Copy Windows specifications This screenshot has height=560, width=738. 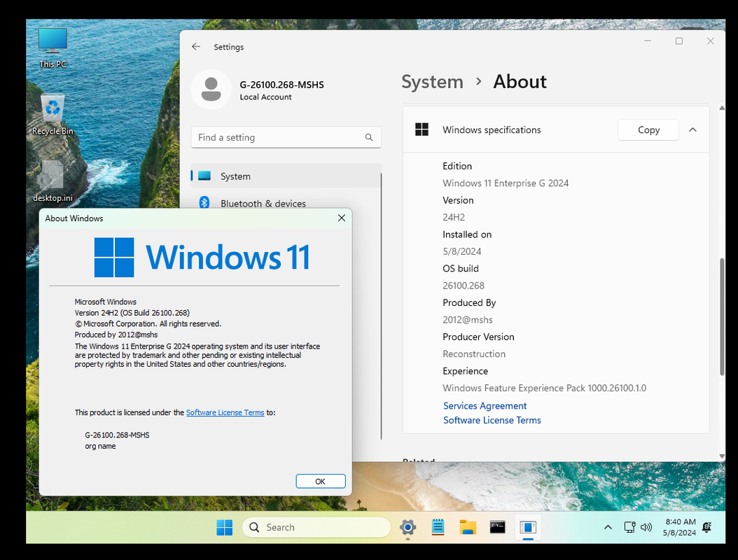tap(648, 129)
